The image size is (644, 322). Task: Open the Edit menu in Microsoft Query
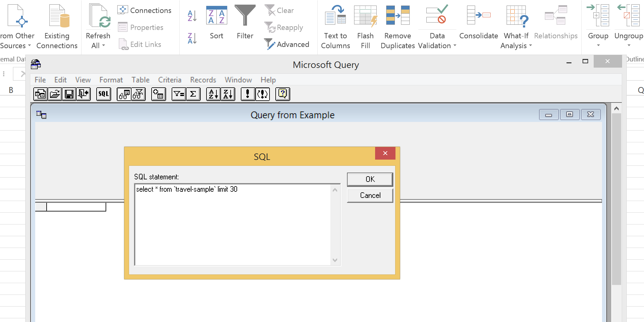point(61,80)
